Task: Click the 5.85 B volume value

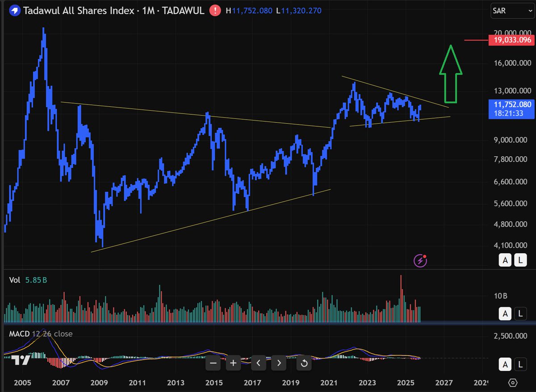Action: coord(35,280)
